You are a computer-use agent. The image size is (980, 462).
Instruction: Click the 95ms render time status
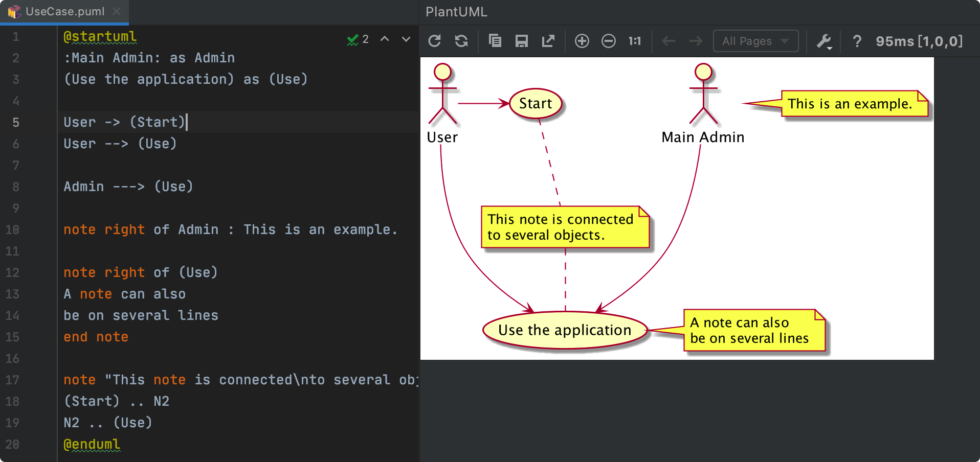[919, 41]
